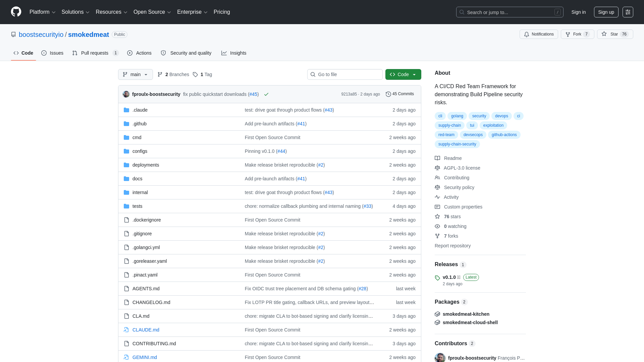Open the CHANGELOG.md file
This screenshot has height=362, width=644.
tap(151, 302)
